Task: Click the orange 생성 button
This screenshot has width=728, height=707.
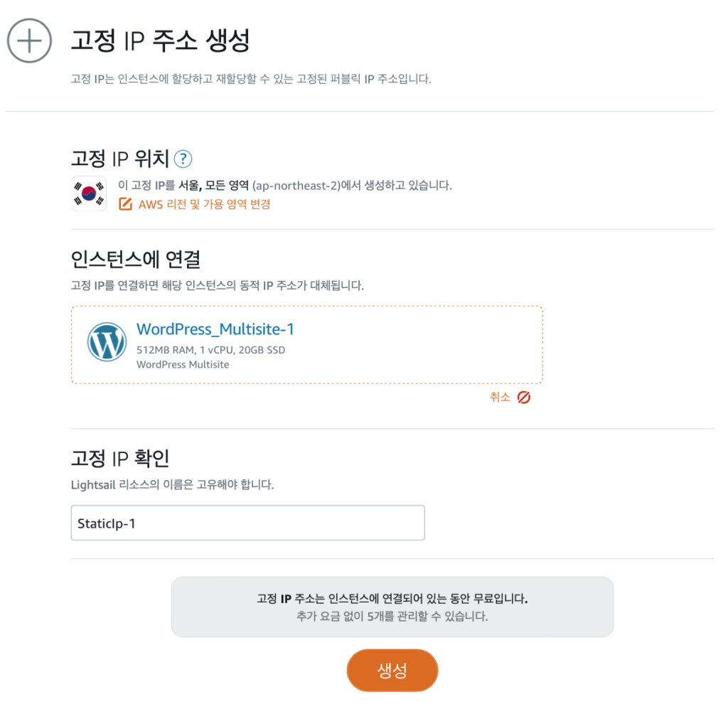Action: (x=392, y=670)
